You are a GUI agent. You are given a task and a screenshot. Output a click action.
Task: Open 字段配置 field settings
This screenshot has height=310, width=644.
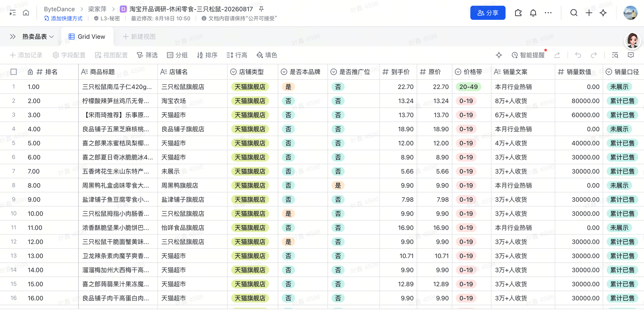tap(69, 55)
